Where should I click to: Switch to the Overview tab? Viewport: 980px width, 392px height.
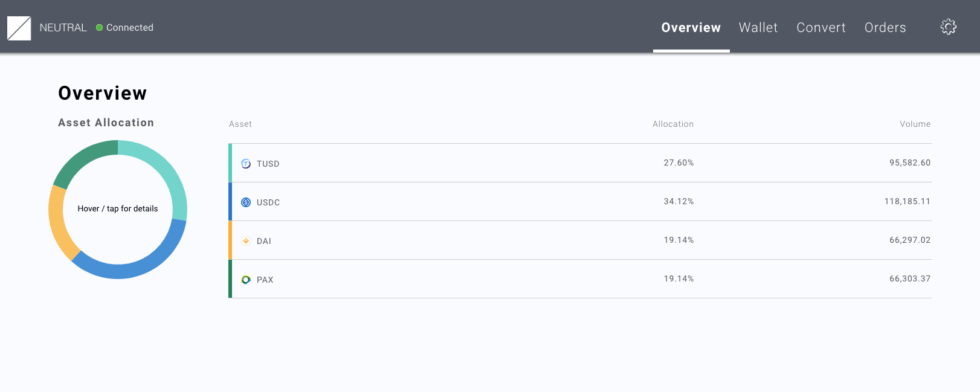coord(691,28)
